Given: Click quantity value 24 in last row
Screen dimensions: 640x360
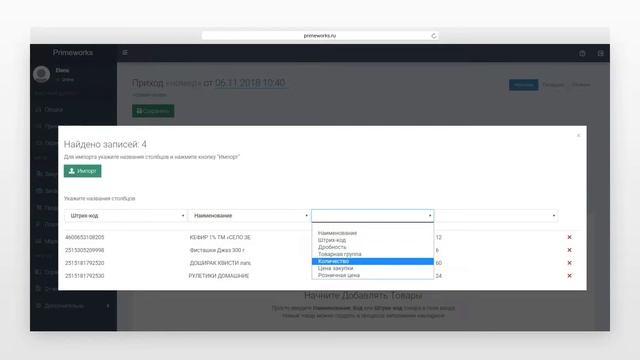Looking at the screenshot, I should pyautogui.click(x=438, y=276).
